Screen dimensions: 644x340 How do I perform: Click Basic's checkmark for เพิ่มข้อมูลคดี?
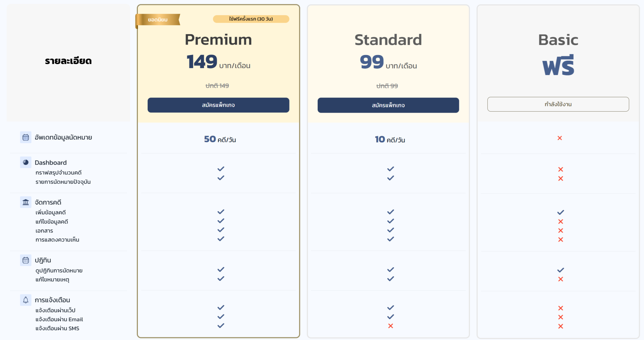[560, 213]
